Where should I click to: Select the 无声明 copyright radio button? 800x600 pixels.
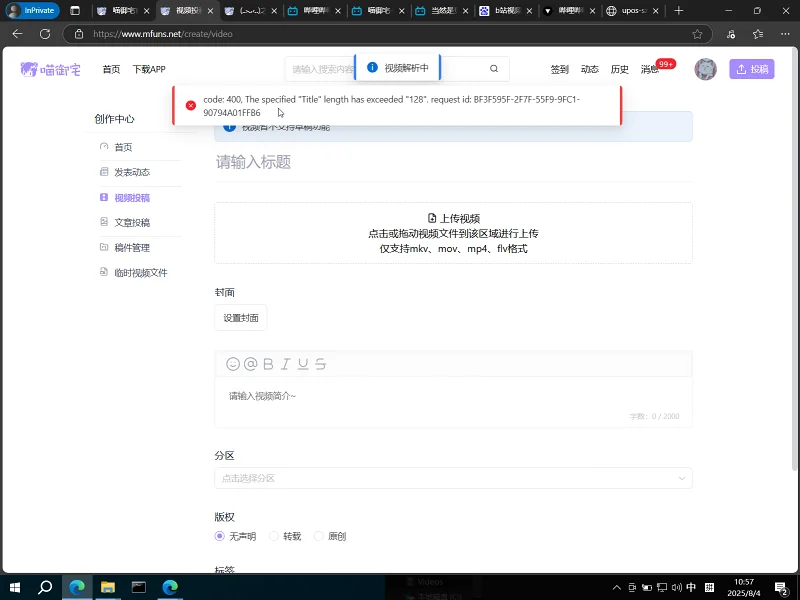[x=220, y=536]
